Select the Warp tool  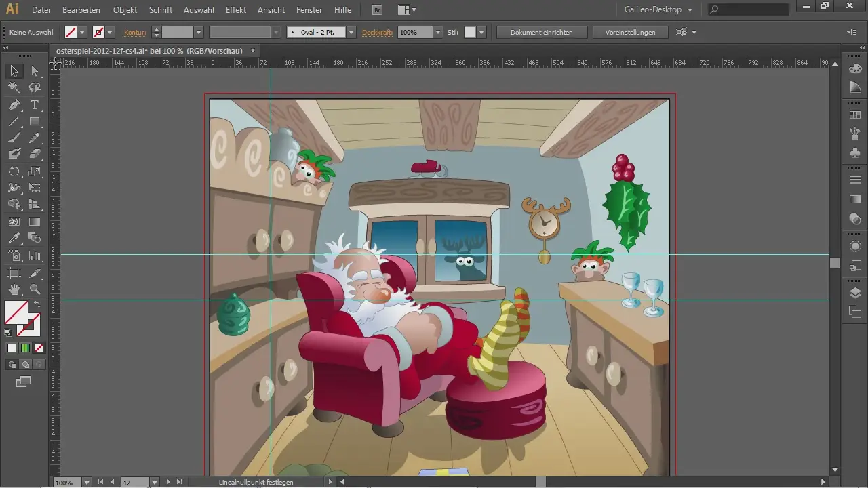tap(14, 188)
